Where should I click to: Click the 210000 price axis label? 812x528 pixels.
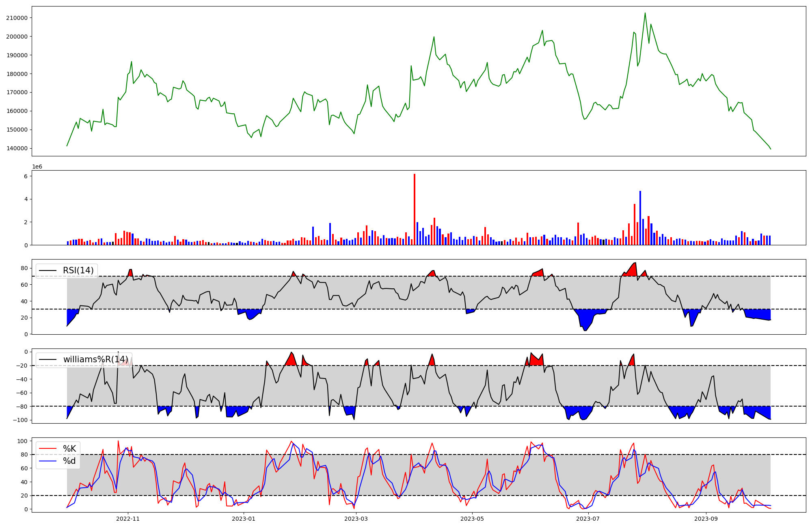17,18
